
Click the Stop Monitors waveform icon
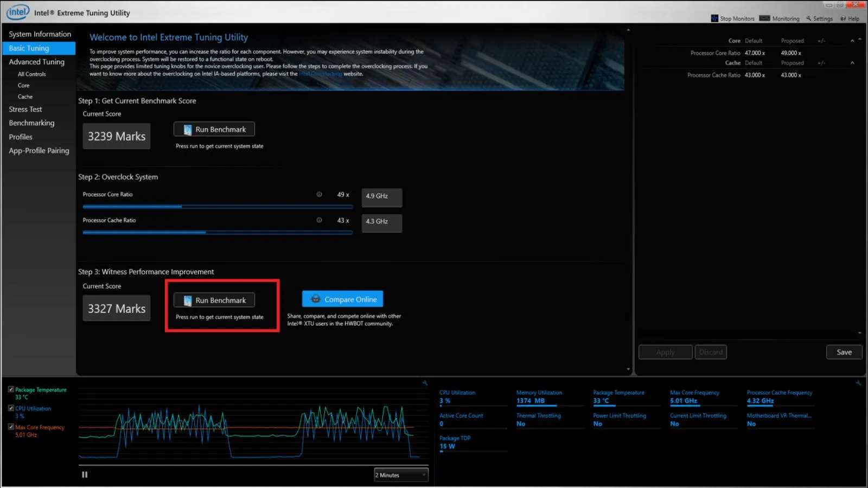click(714, 18)
